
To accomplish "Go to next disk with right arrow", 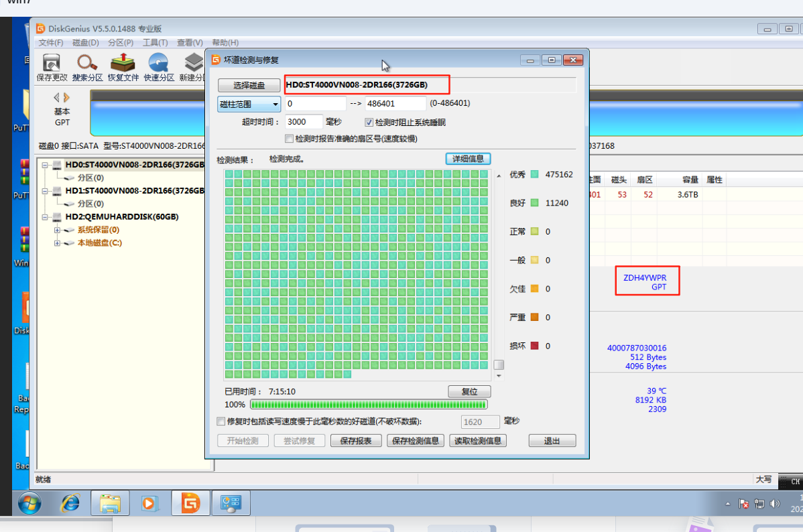I will (x=66, y=97).
